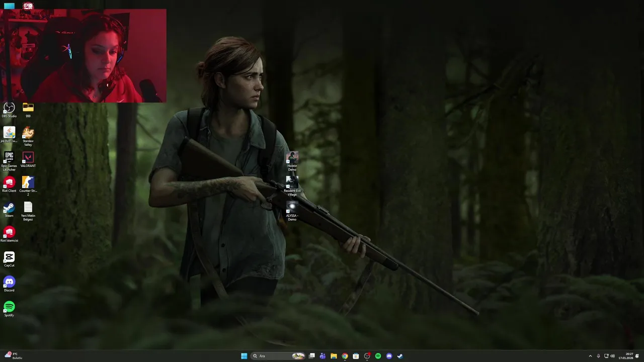Open the volume control in tray
The height and width of the screenshot is (362, 644).
click(612, 356)
